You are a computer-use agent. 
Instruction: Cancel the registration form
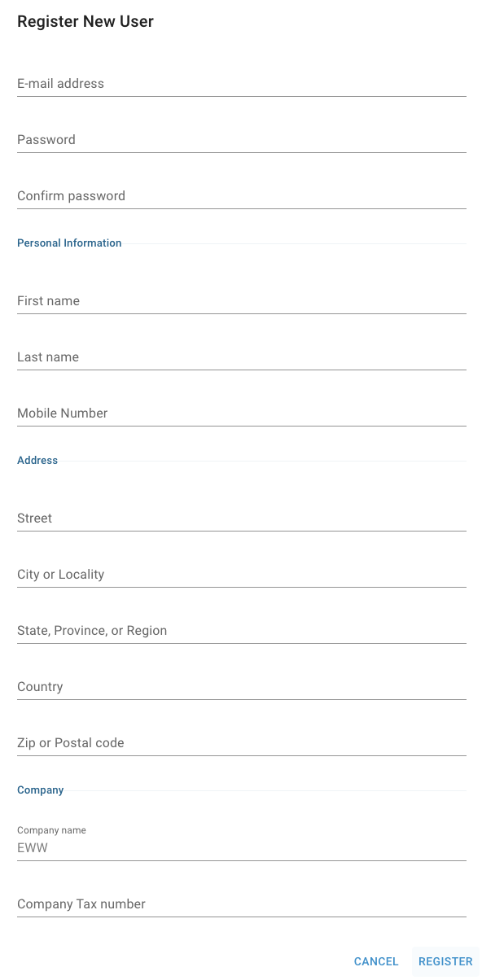(x=376, y=961)
